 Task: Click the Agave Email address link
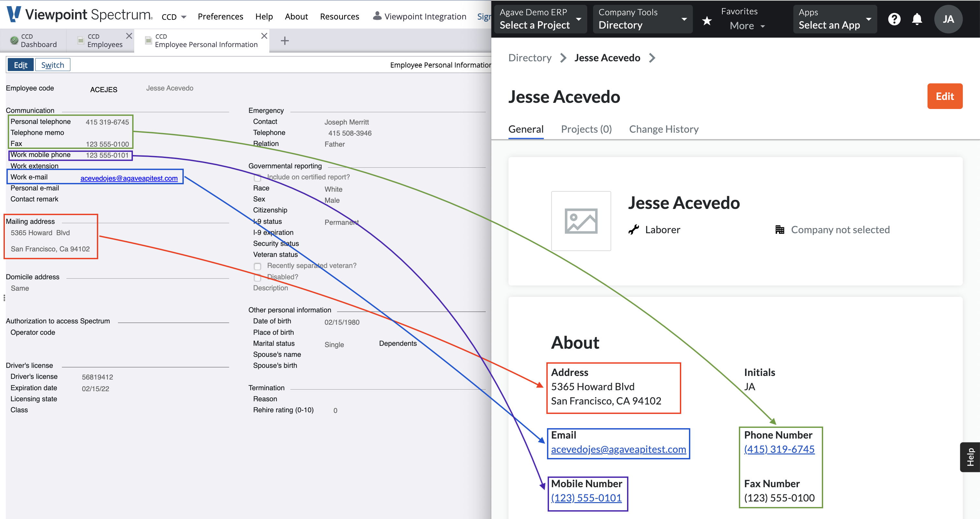click(618, 449)
